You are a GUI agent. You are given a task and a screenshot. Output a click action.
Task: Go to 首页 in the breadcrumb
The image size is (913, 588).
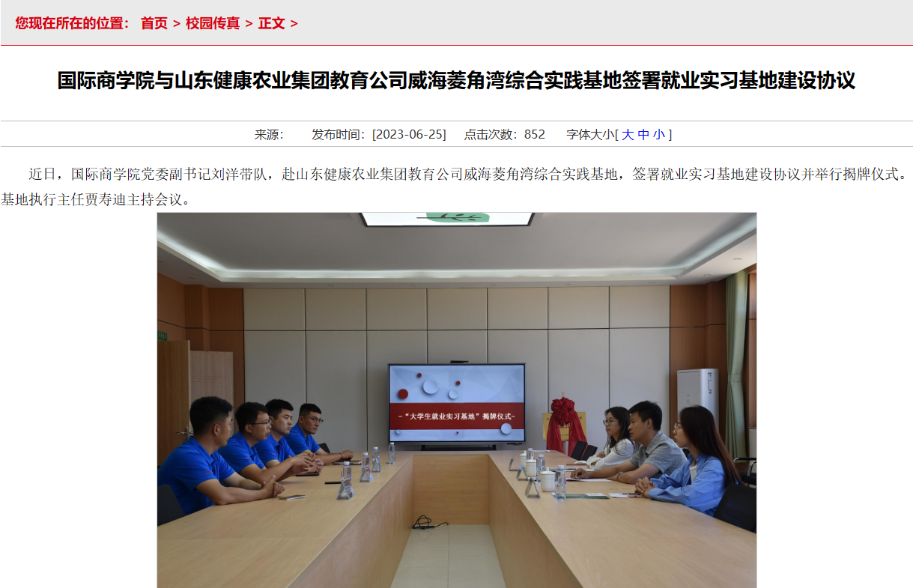[x=154, y=23]
